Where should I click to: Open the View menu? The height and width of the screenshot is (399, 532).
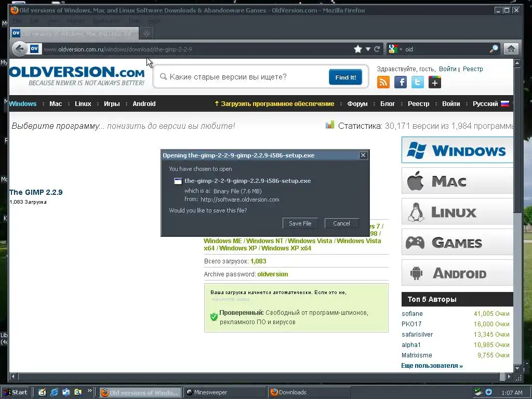54,21
